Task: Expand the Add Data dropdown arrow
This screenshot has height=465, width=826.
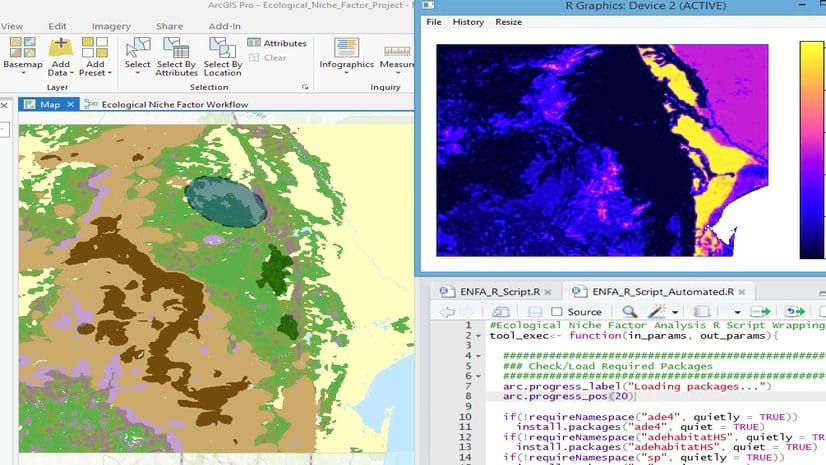Action: coord(72,73)
